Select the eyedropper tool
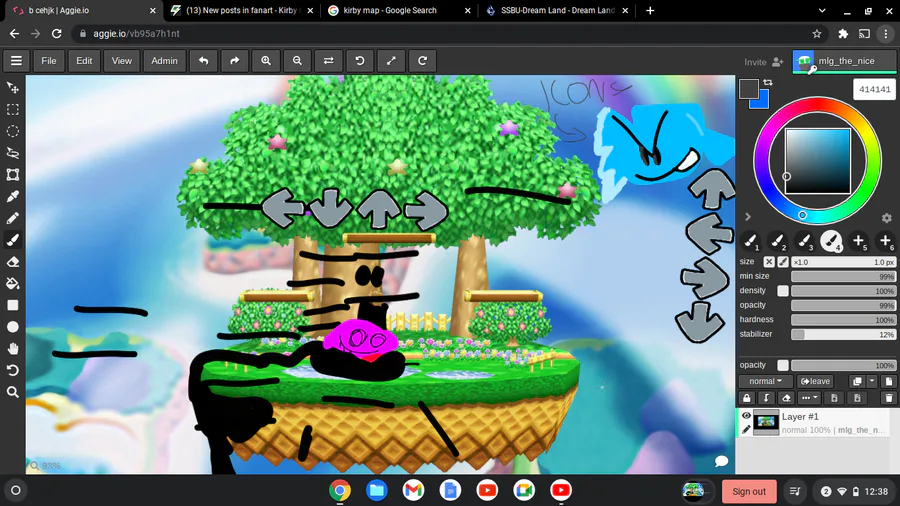This screenshot has width=900, height=506. pyautogui.click(x=13, y=196)
